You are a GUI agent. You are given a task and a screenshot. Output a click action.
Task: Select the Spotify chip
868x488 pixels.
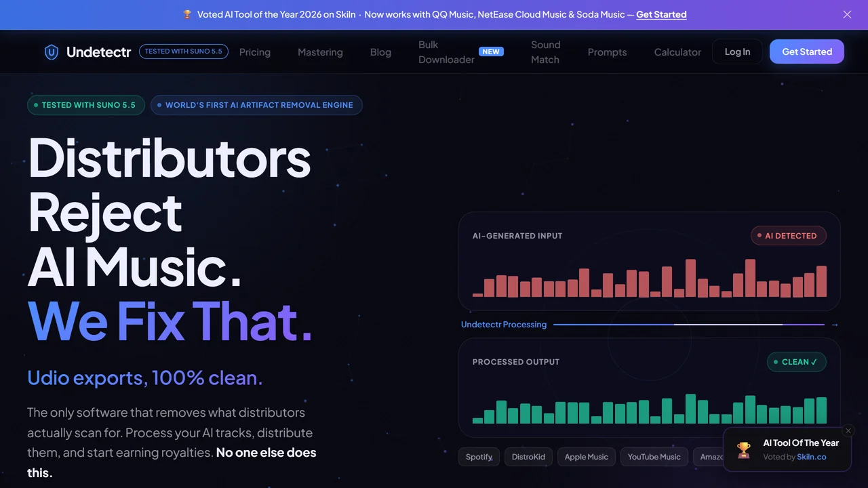coord(479,457)
